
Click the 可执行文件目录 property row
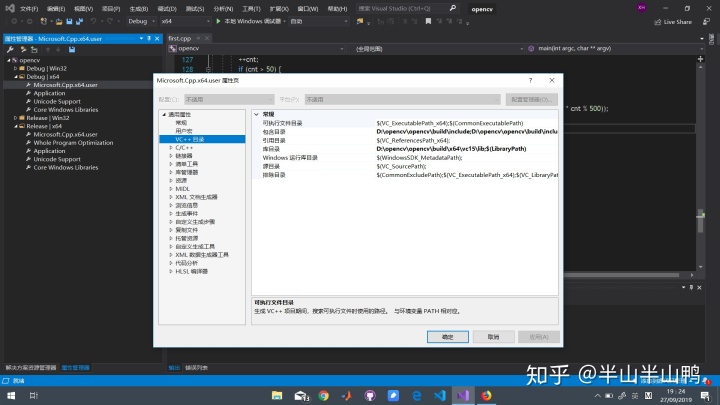(405, 123)
